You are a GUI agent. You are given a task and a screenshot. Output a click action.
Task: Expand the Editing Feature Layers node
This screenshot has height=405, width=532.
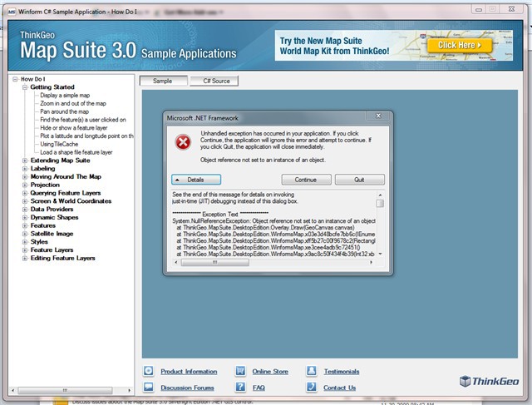coord(25,259)
